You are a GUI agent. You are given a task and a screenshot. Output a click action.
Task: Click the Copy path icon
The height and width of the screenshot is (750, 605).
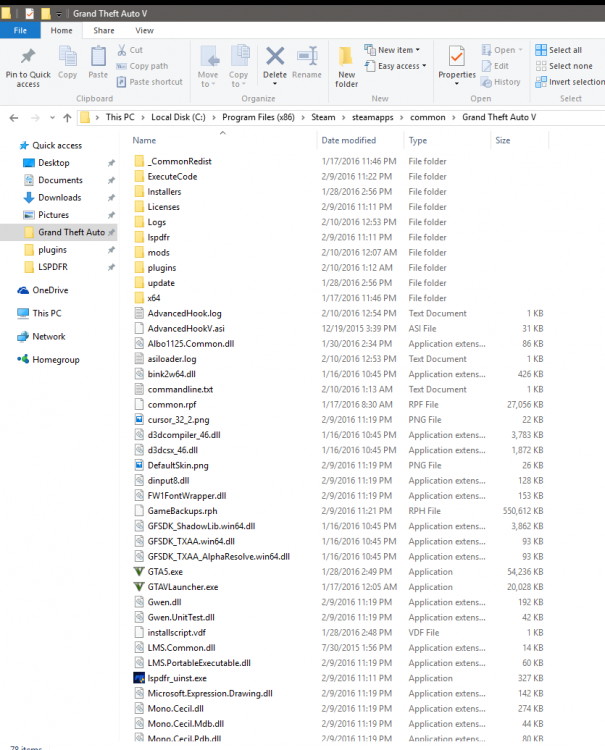coord(121,66)
